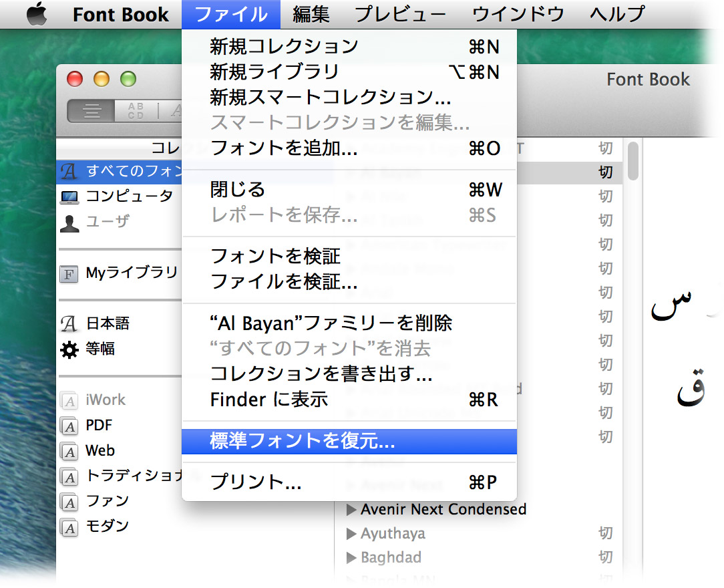The image size is (724, 588).
Task: Select PDF collection icon
Action: (69, 426)
